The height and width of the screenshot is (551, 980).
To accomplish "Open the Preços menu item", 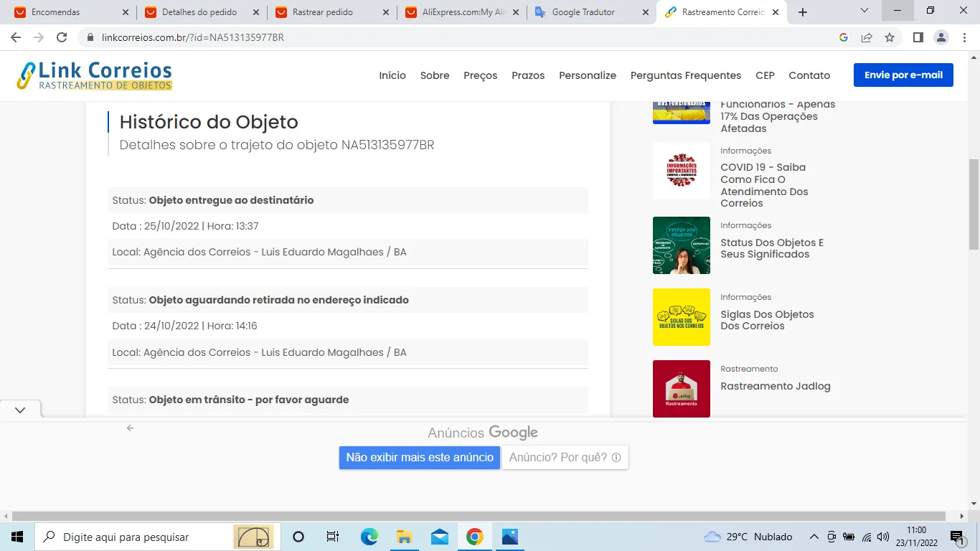I will click(481, 75).
